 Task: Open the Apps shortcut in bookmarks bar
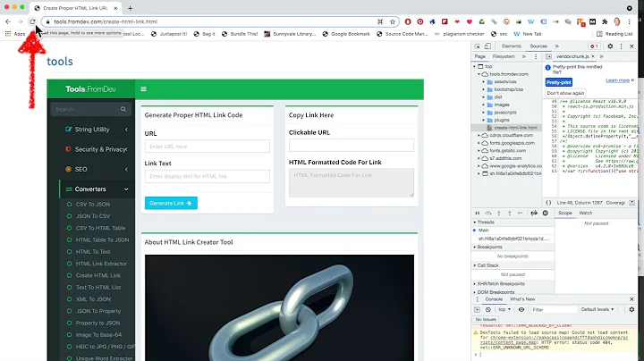[15, 34]
